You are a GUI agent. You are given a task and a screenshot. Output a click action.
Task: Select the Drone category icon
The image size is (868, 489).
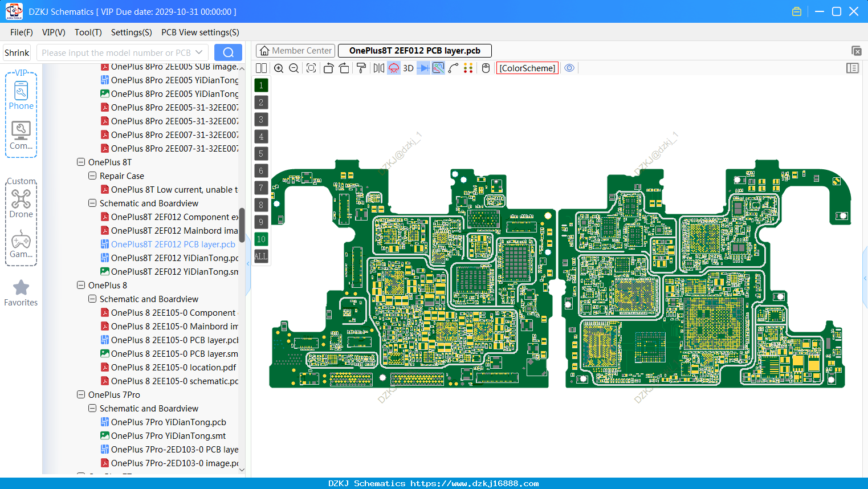pos(21,203)
